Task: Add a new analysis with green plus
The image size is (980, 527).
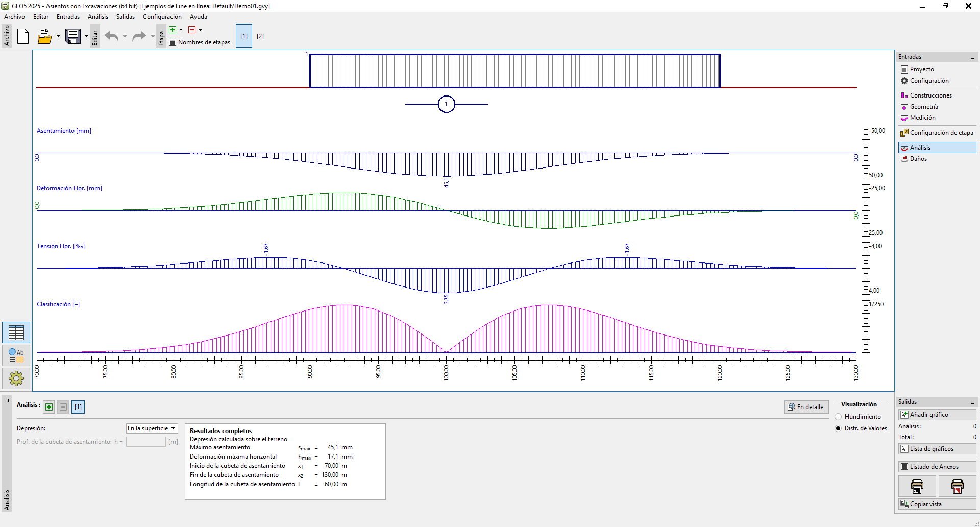Action: click(x=49, y=407)
